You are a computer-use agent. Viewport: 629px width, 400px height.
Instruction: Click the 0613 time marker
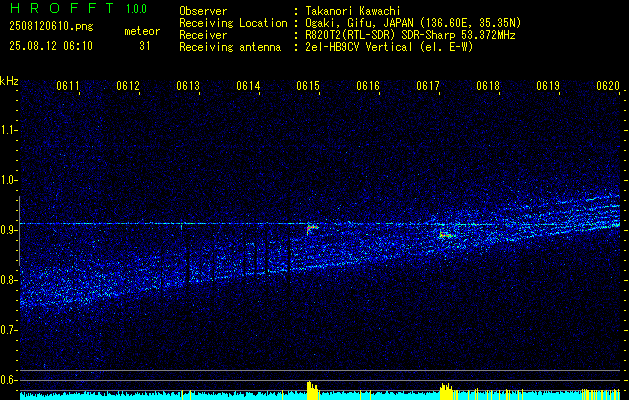188,85
